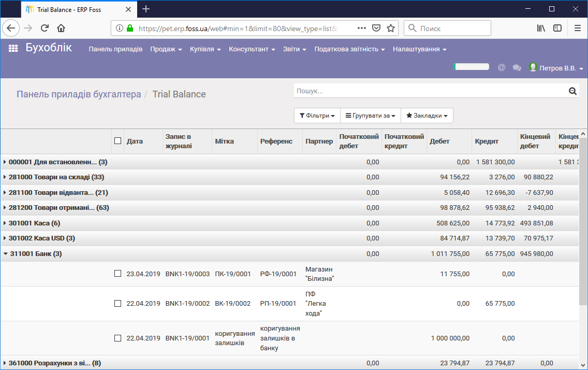The image size is (588, 370).
Task: Open page actions three-dot menu
Action: (x=361, y=28)
